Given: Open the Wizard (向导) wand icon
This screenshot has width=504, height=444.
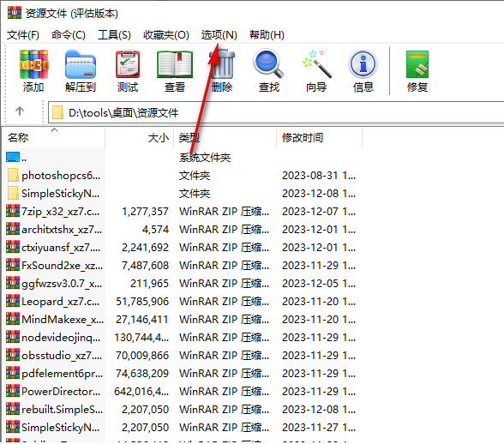Looking at the screenshot, I should coord(316,63).
